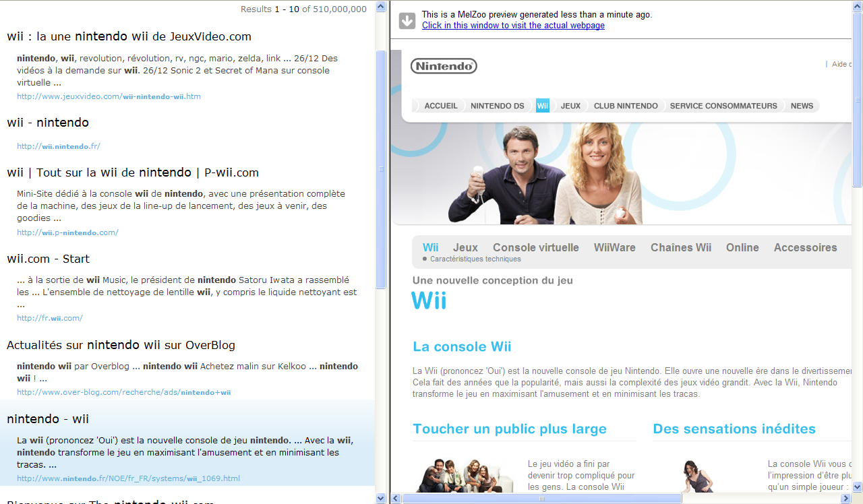Image resolution: width=863 pixels, height=504 pixels.
Task: Click results list scroll up arrow
Action: 381,7
